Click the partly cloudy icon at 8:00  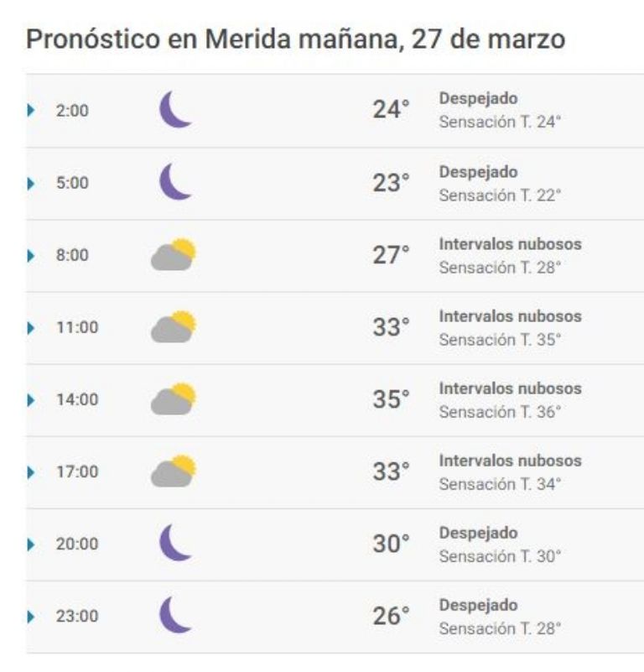[174, 254]
